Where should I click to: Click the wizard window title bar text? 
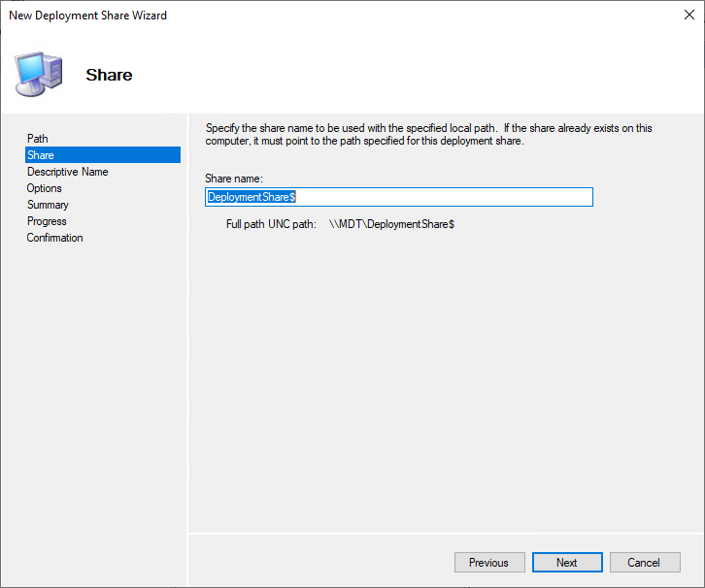pos(87,16)
